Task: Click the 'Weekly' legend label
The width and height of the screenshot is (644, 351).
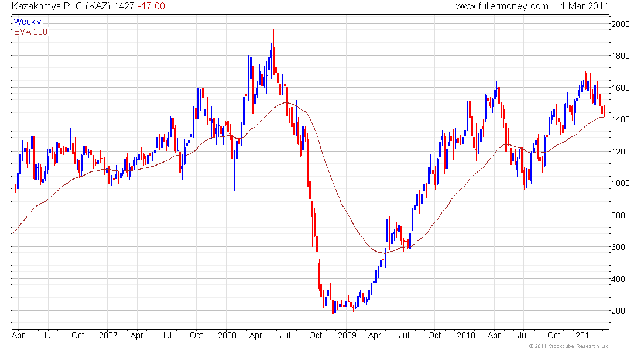Action: coord(28,22)
